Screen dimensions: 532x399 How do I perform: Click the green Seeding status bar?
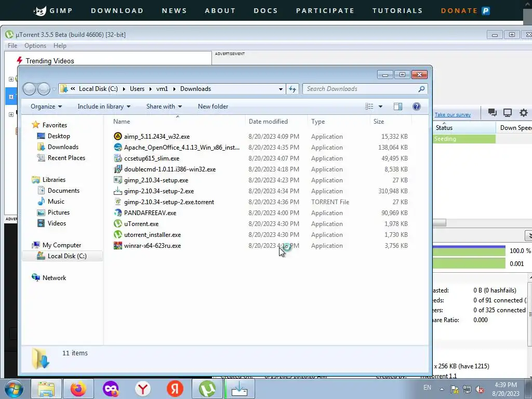464,139
